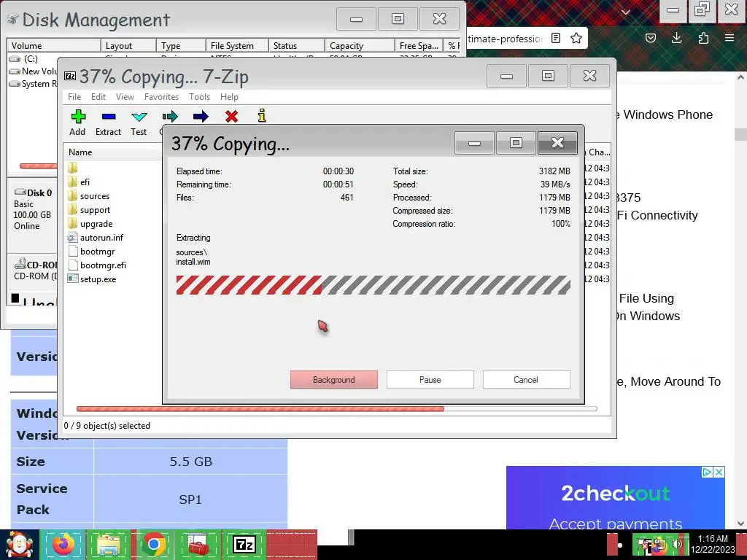
Task: Open the Firefox hamburger menu
Action: [729, 38]
